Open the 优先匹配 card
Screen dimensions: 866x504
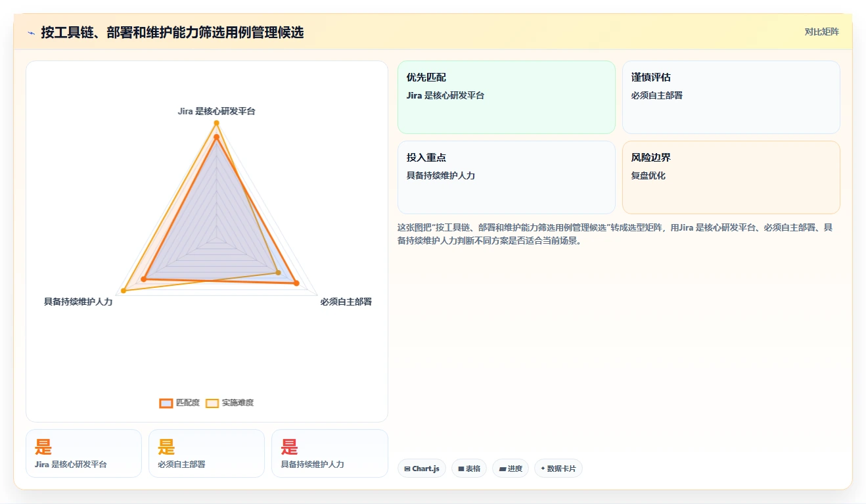pyautogui.click(x=507, y=97)
